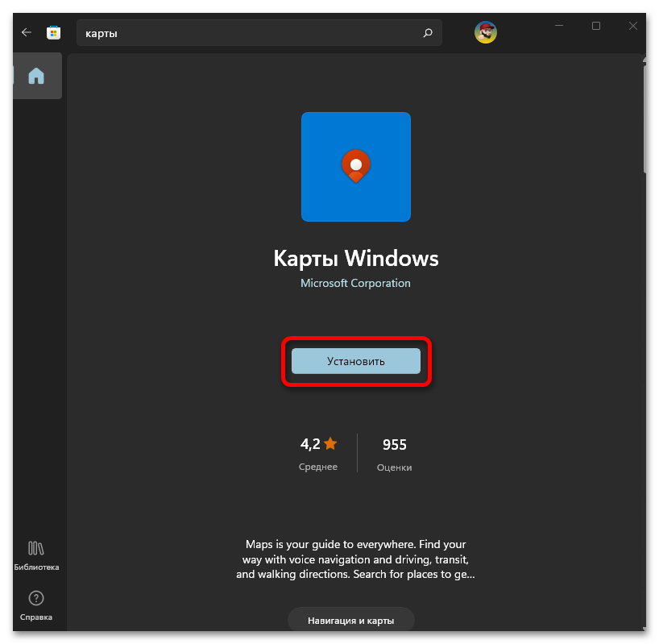Click the Установить button
This screenshot has width=659, height=644.
pyautogui.click(x=355, y=361)
